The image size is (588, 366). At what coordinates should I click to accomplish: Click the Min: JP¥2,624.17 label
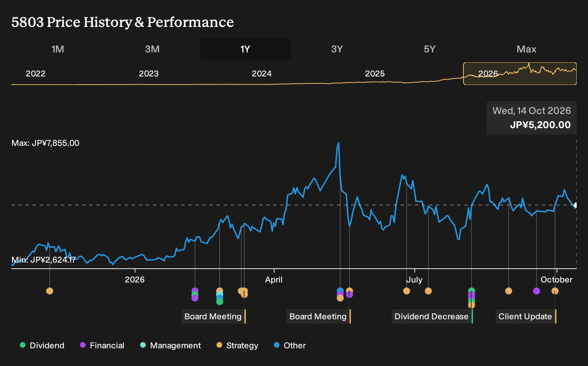(x=44, y=260)
